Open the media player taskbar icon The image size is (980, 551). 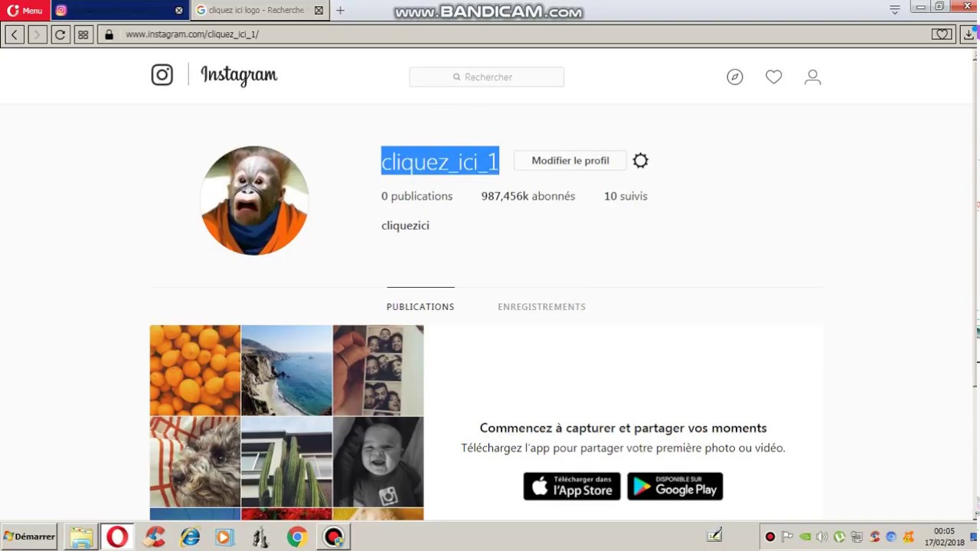[x=224, y=537]
